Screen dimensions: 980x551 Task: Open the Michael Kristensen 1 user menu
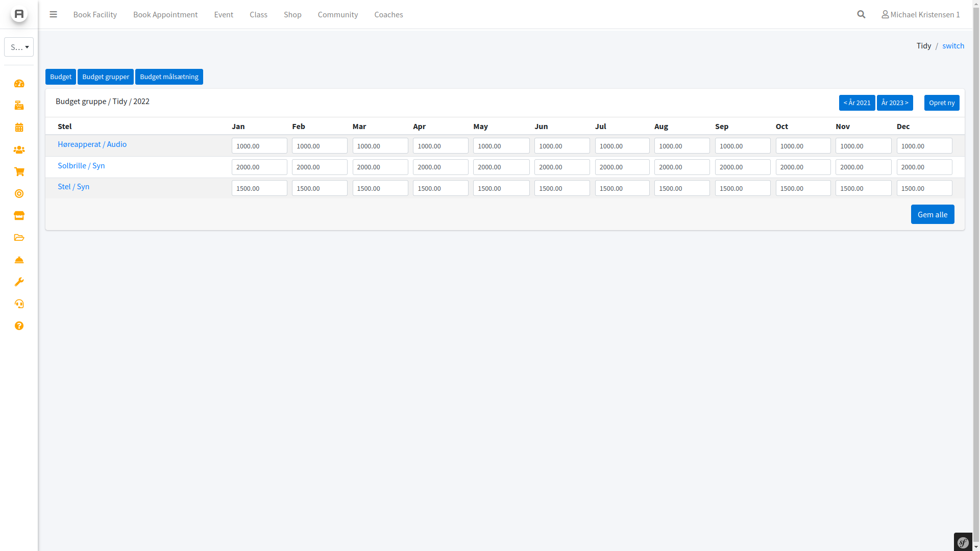pyautogui.click(x=920, y=14)
